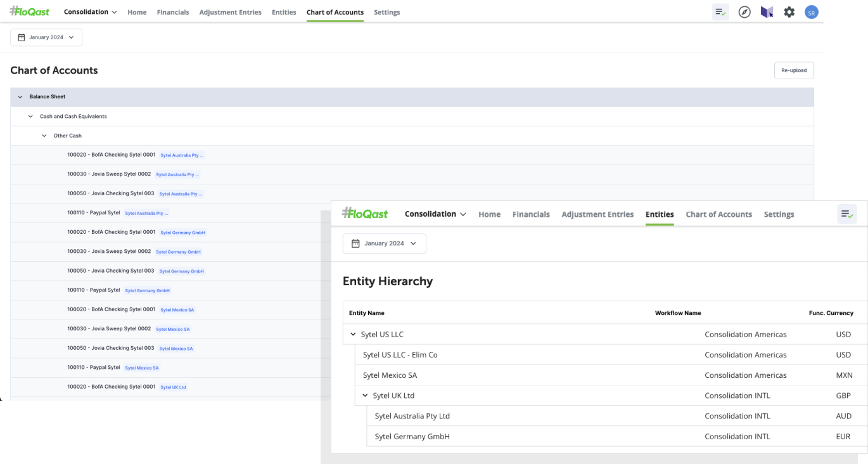868x464 pixels.
Task: Open Financials tab in the Entities window
Action: (x=531, y=214)
